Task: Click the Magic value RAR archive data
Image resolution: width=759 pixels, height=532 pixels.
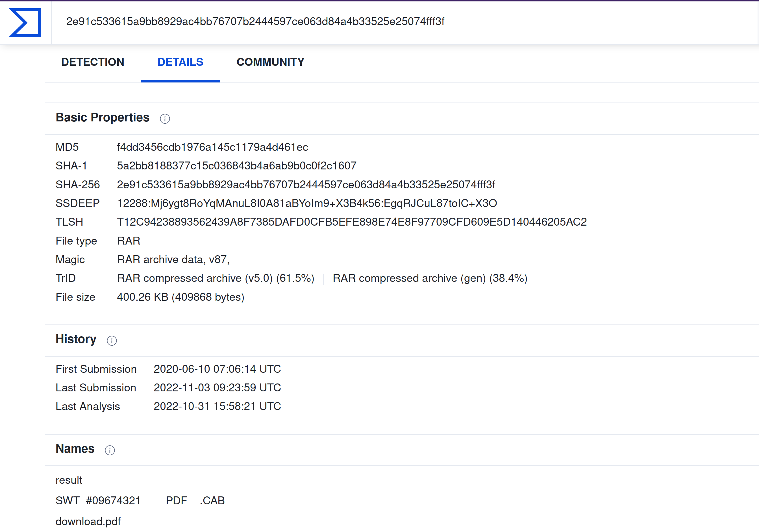Action: coord(173,260)
